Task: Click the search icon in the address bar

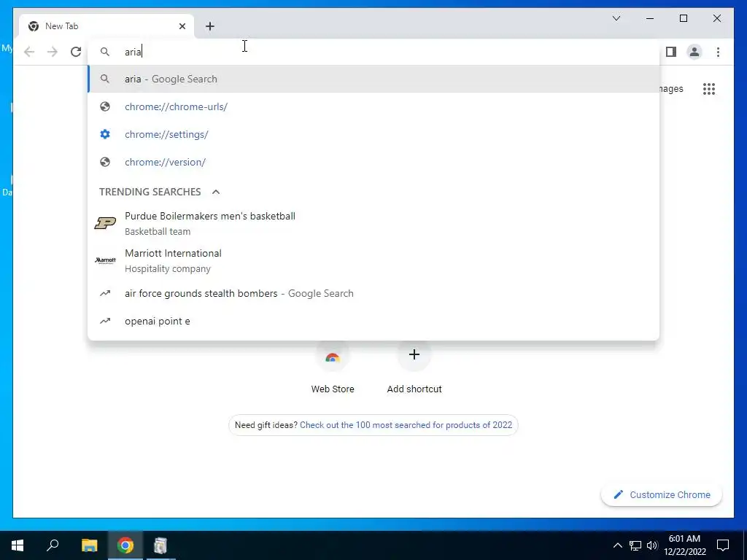Action: [105, 52]
